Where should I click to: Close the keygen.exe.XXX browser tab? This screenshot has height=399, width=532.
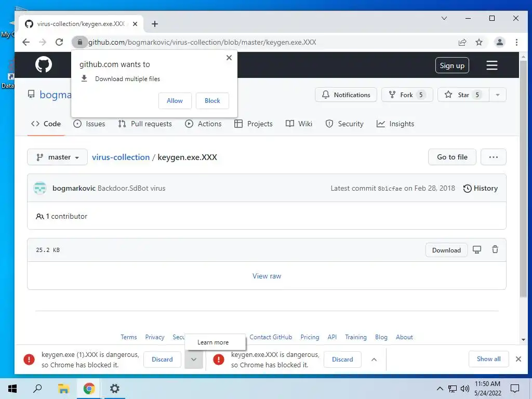click(135, 24)
